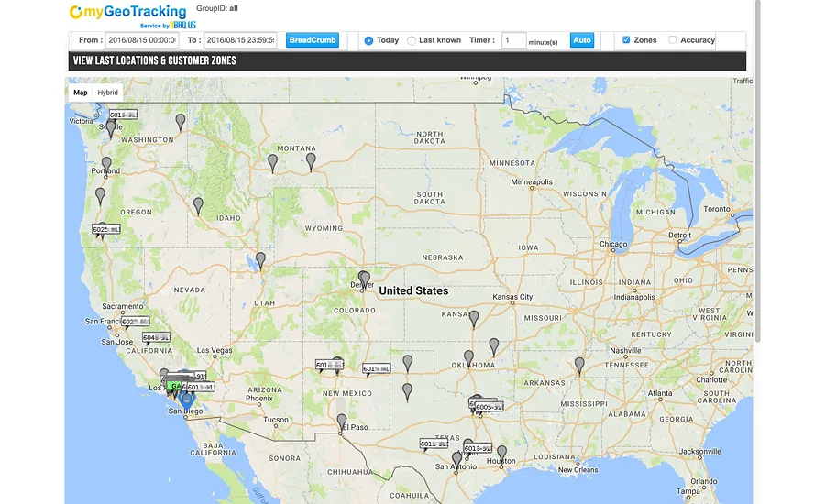
Task: Enable the Accuracy checkbox
Action: click(x=673, y=40)
